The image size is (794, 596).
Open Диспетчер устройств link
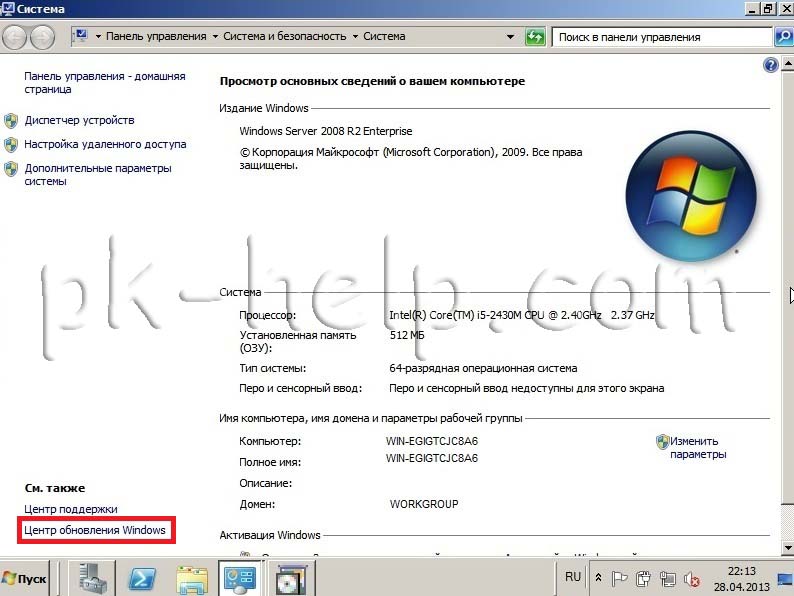tap(80, 121)
